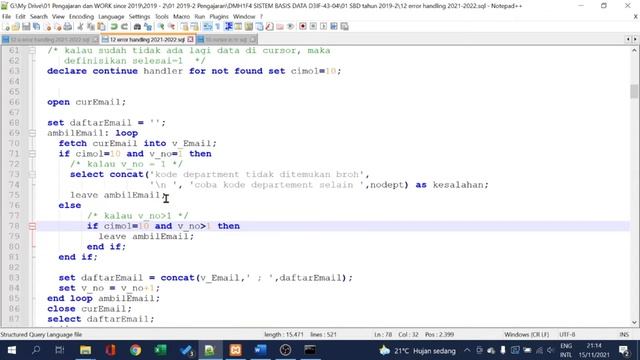Click Structured Query Language file status text
Screen dimensions: 640x360
tap(41, 334)
